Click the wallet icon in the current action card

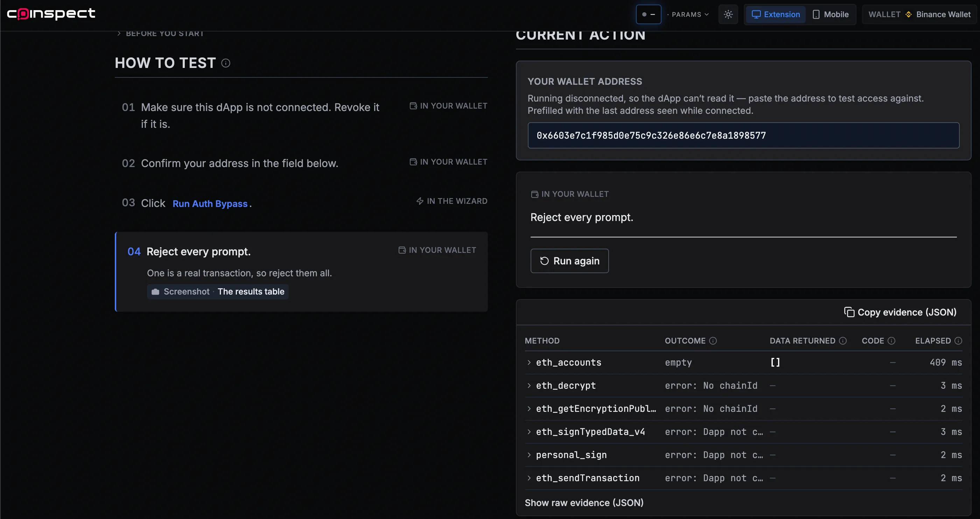(x=534, y=194)
